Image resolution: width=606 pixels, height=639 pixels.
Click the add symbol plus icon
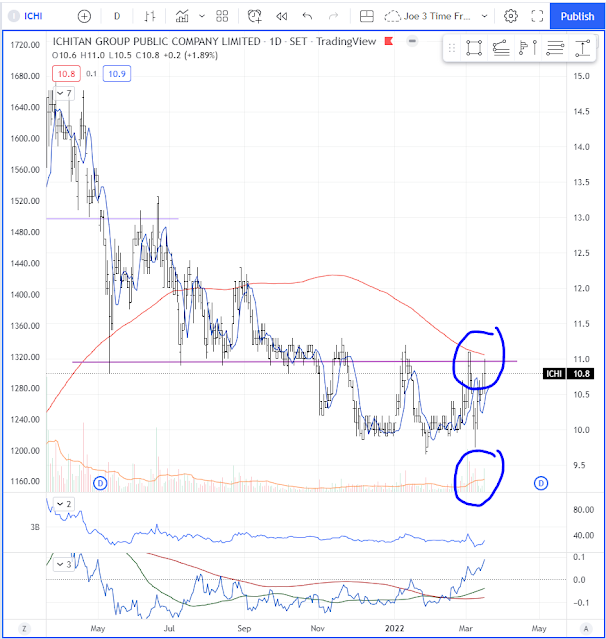(x=84, y=16)
